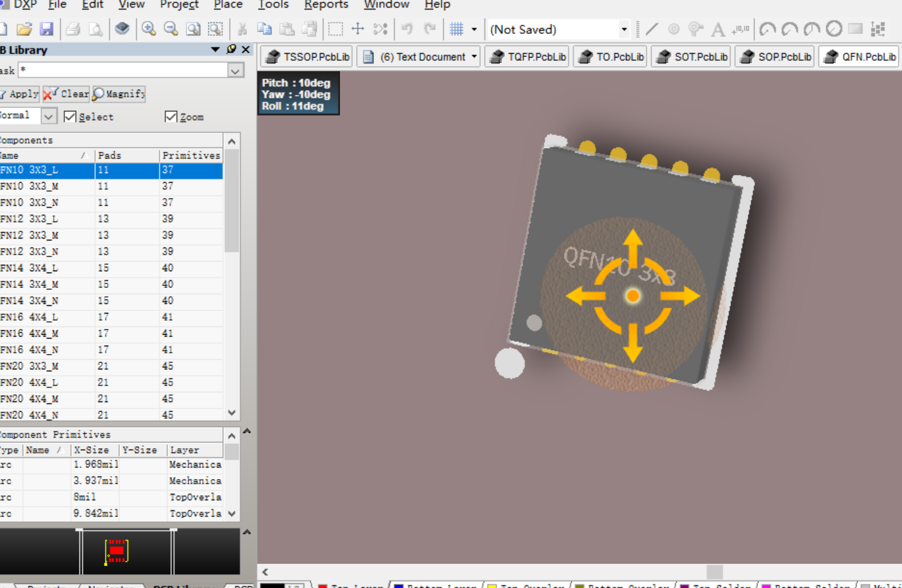Click the 3D device view toolbar icon
The height and width of the screenshot is (588, 902).
(122, 29)
